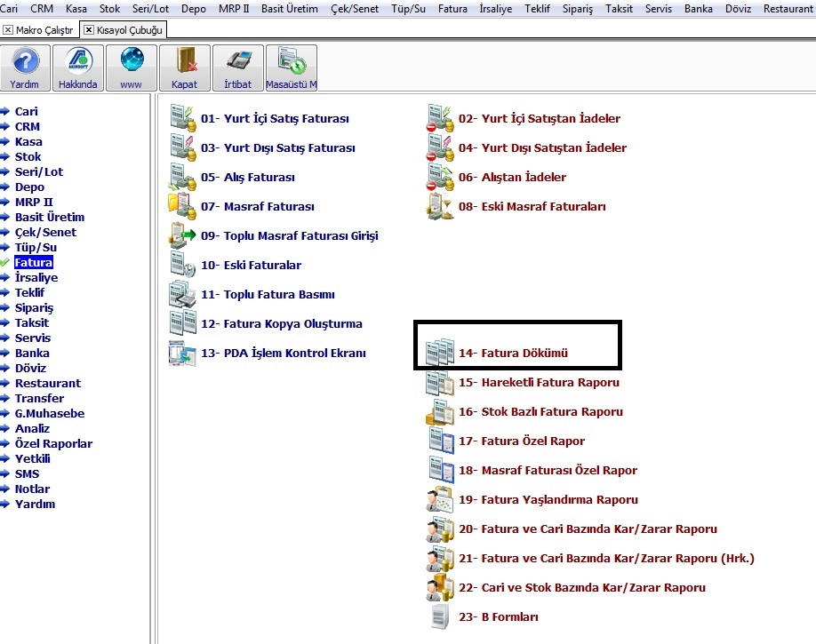Open the Sipariş menu in the menu bar

[578, 9]
